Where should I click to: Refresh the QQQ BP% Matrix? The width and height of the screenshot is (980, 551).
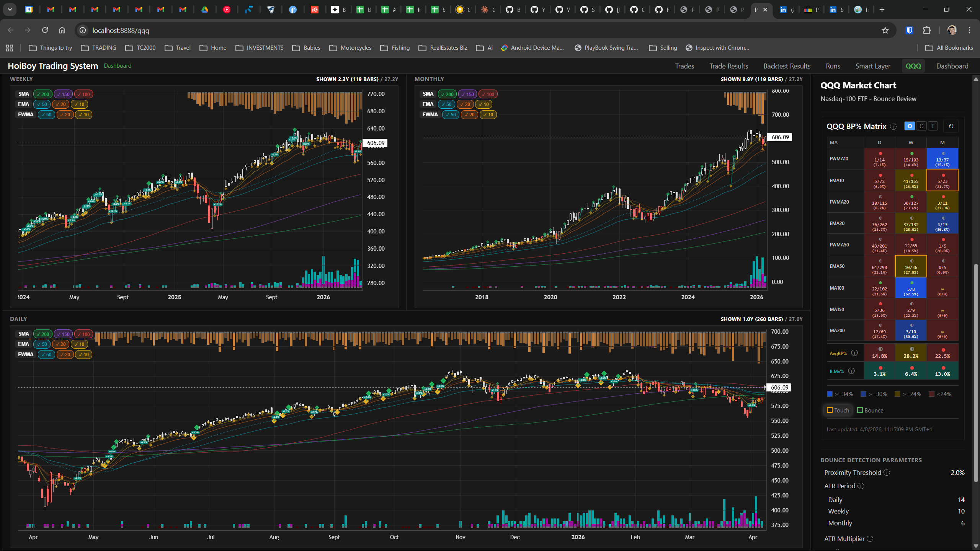951,126
